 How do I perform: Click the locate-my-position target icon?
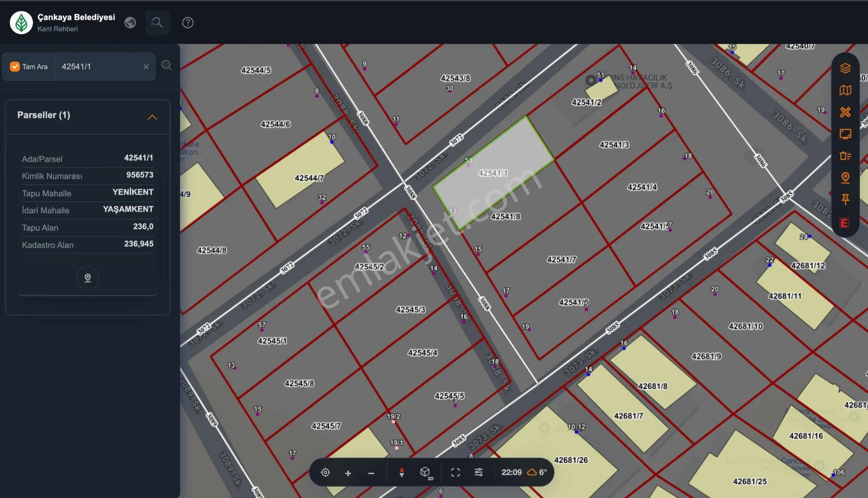pos(325,472)
